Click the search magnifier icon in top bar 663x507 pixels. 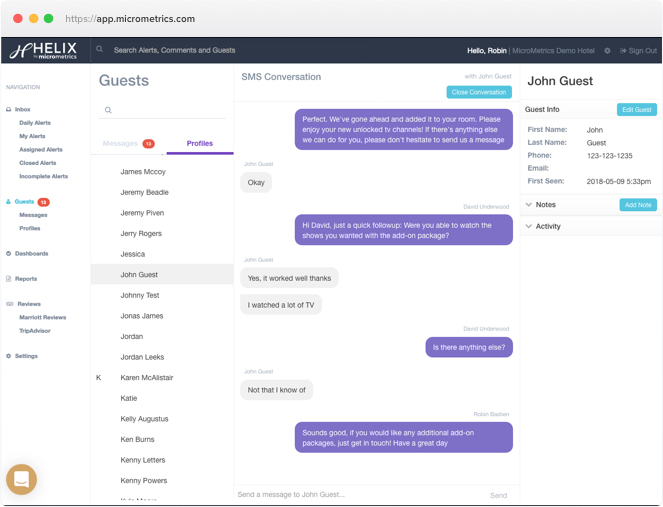[100, 50]
